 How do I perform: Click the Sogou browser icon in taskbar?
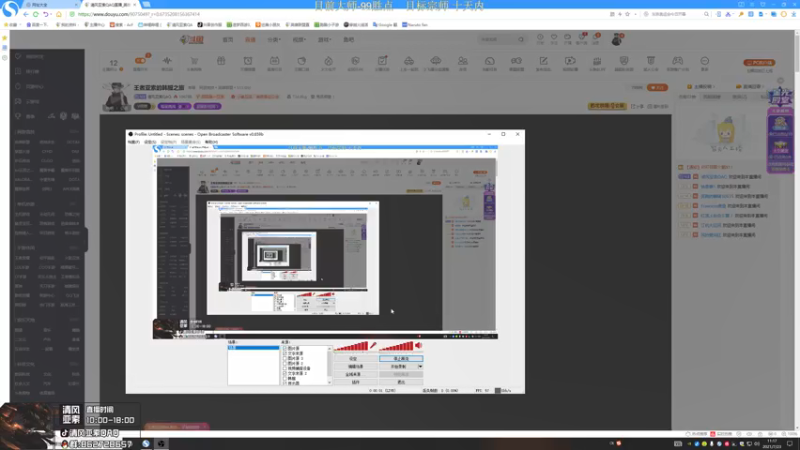pos(146,443)
